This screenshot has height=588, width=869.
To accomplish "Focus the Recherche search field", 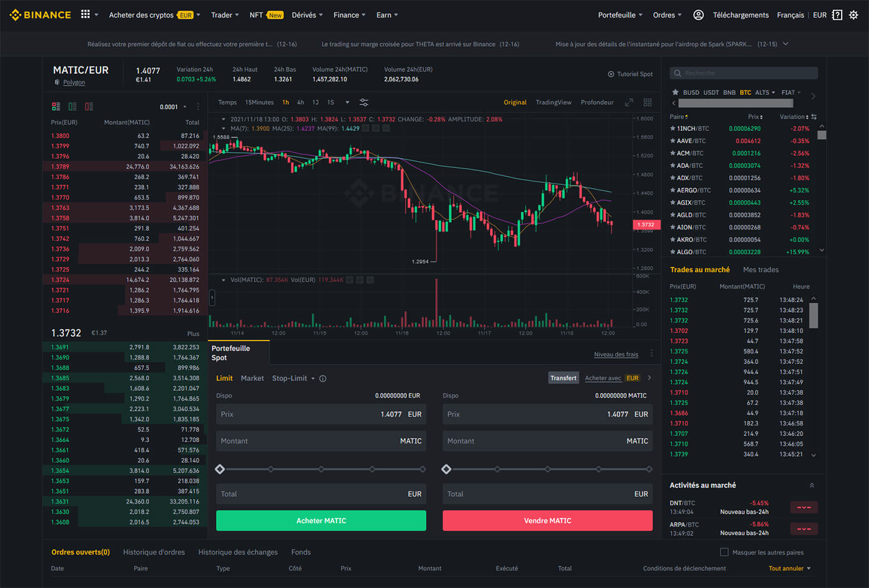I will click(x=744, y=73).
